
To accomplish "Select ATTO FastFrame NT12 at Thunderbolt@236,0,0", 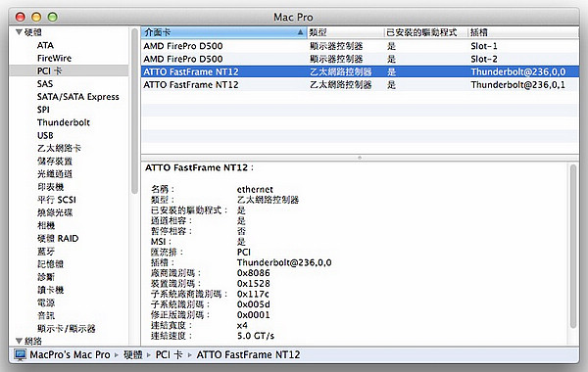I will pos(360,71).
